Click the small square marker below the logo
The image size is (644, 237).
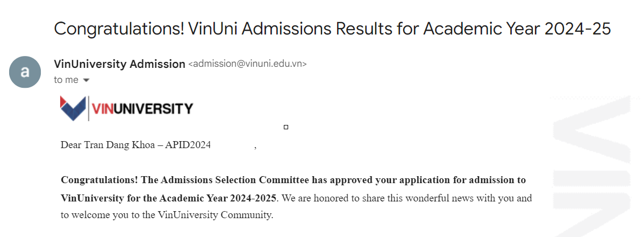coord(286,127)
